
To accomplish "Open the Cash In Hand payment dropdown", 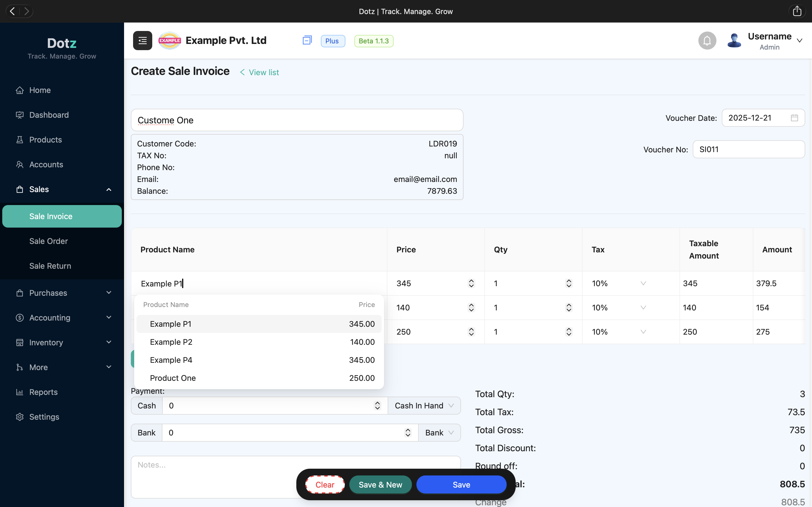I will coord(424,405).
